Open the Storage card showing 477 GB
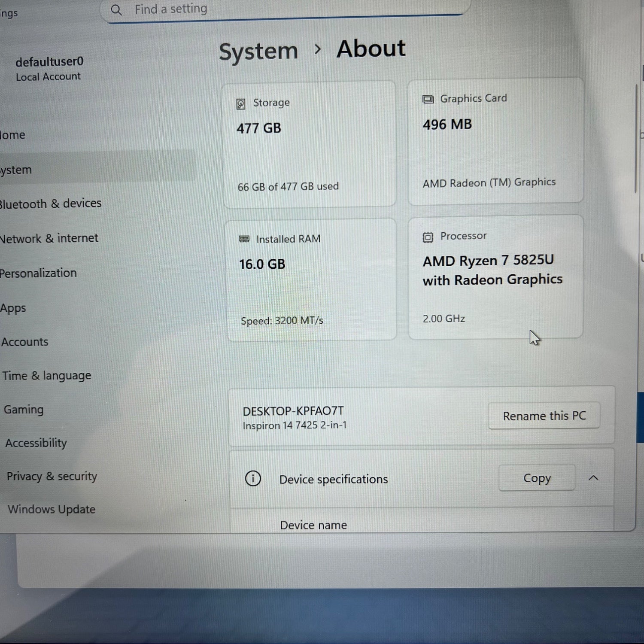Viewport: 644px width, 644px height. [309, 144]
